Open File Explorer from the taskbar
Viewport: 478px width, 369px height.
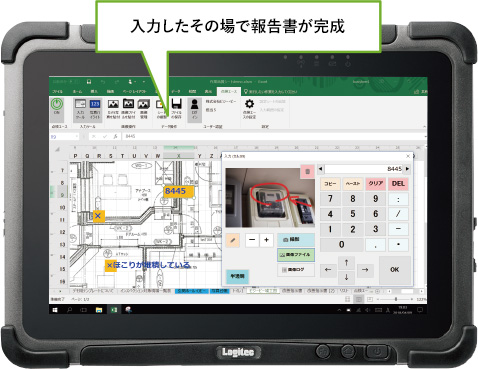pyautogui.click(x=99, y=310)
